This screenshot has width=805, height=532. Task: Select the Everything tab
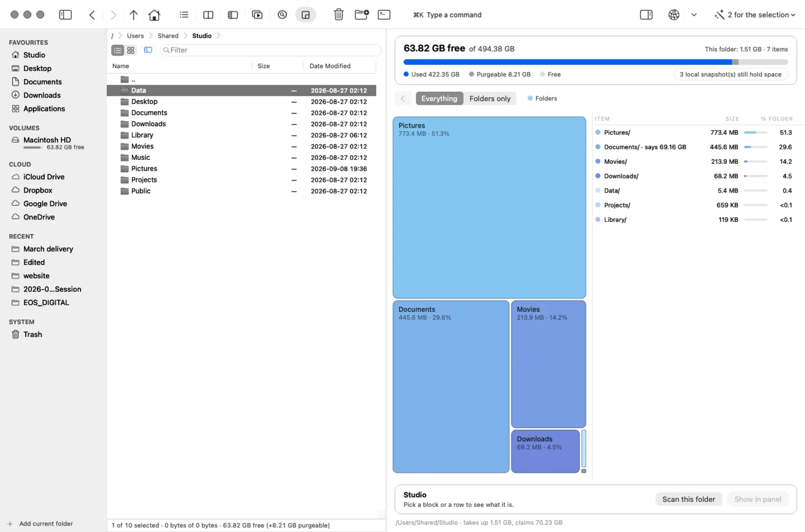[439, 99]
